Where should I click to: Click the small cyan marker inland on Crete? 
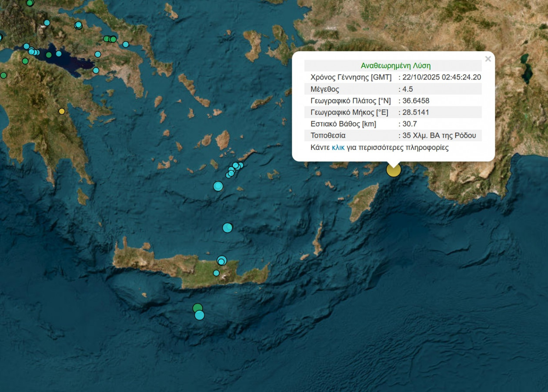216,273
